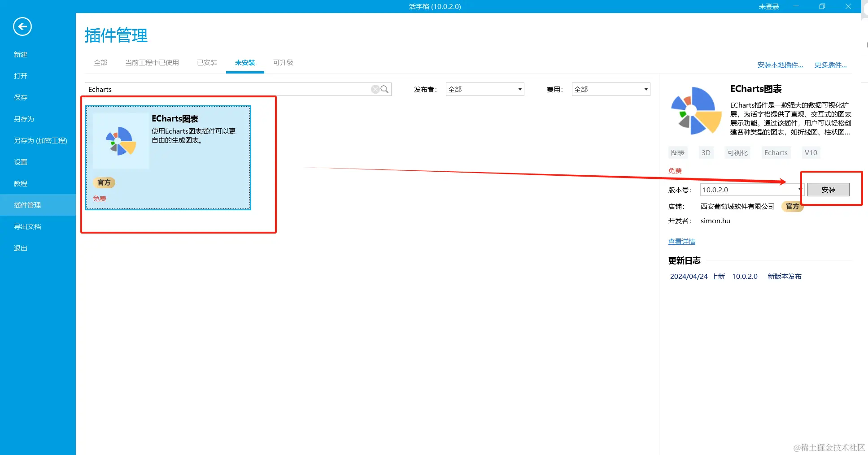Viewport: 868px width, 455px height.
Task: Click the 图表 tag
Action: [678, 152]
